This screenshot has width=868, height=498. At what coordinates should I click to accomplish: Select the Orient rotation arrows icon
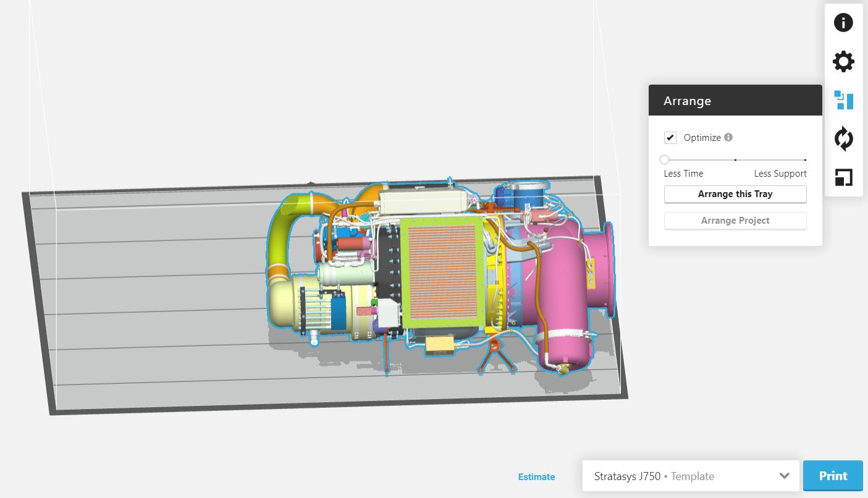tap(843, 139)
